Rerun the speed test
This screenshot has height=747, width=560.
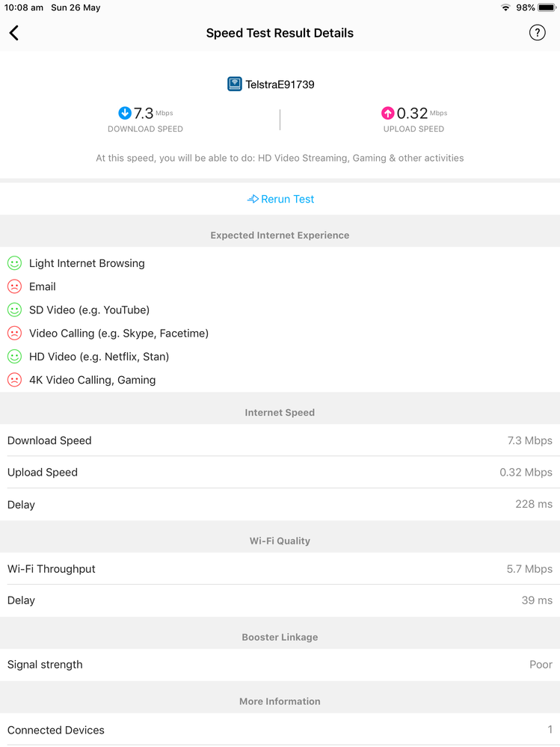(280, 199)
